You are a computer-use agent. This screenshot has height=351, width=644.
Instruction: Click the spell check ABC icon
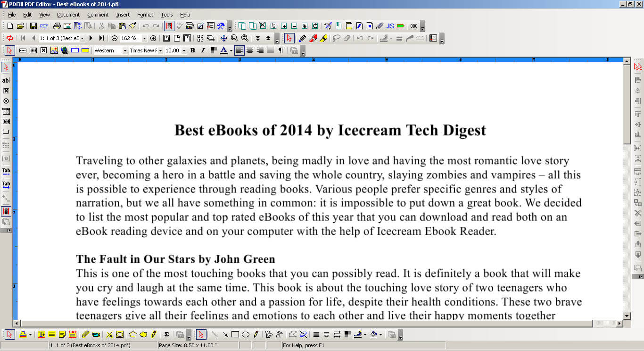[180, 26]
